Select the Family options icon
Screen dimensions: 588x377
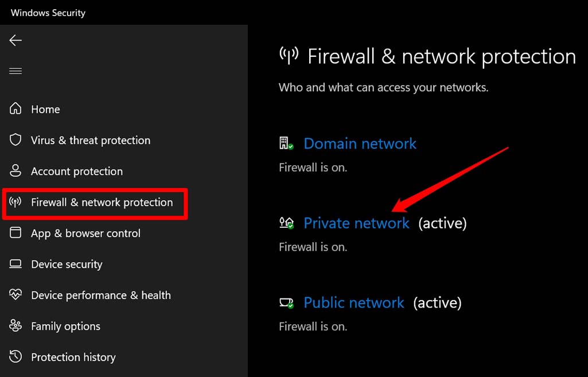[15, 326]
